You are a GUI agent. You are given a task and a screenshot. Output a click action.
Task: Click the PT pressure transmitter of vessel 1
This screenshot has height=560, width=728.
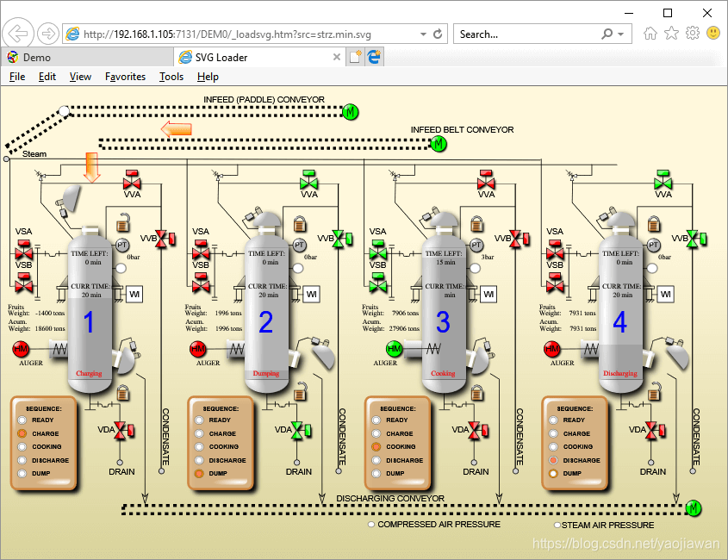pos(121,245)
